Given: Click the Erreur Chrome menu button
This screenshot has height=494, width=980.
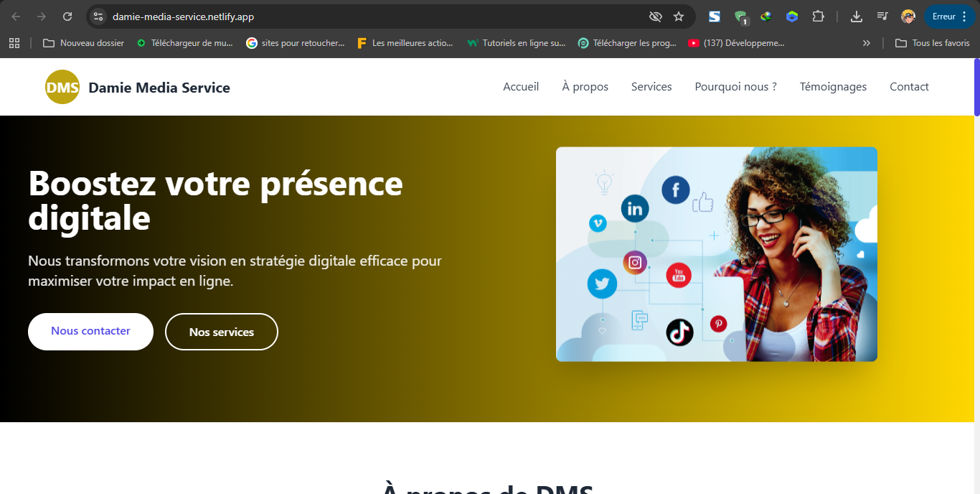Looking at the screenshot, I should point(949,17).
